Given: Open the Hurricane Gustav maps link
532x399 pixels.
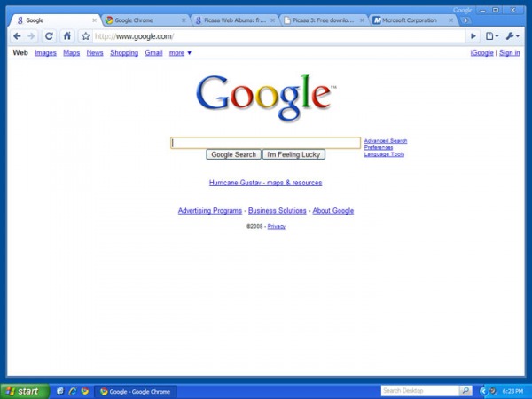Looking at the screenshot, I should click(265, 183).
